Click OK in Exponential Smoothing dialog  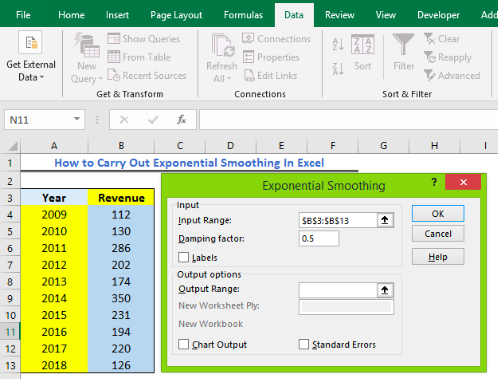tap(438, 213)
